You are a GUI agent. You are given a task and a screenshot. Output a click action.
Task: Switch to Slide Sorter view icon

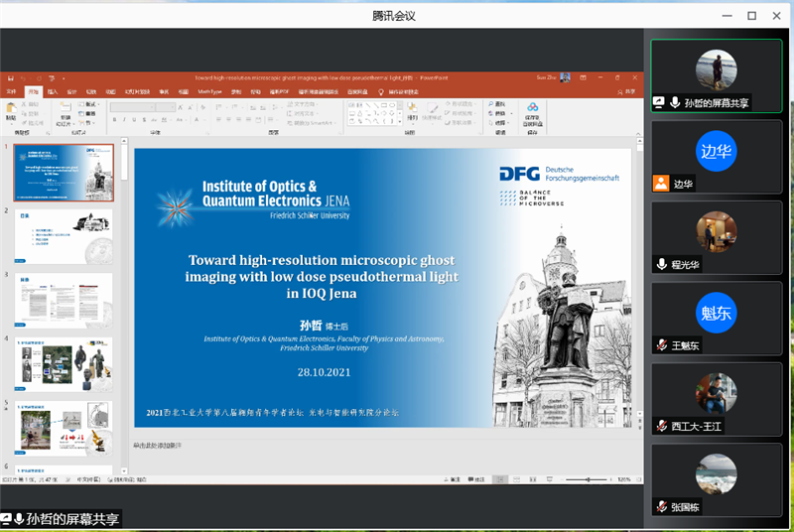tap(516, 479)
